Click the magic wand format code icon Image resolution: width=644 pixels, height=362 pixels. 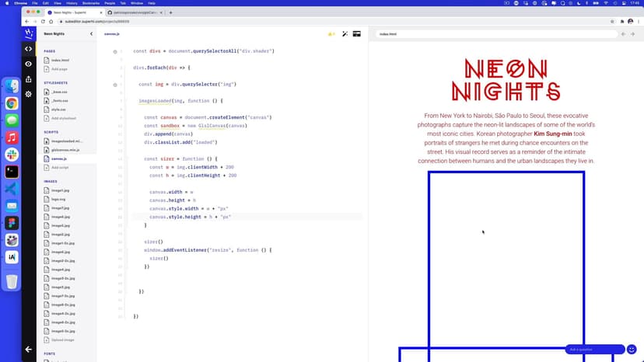point(343,34)
